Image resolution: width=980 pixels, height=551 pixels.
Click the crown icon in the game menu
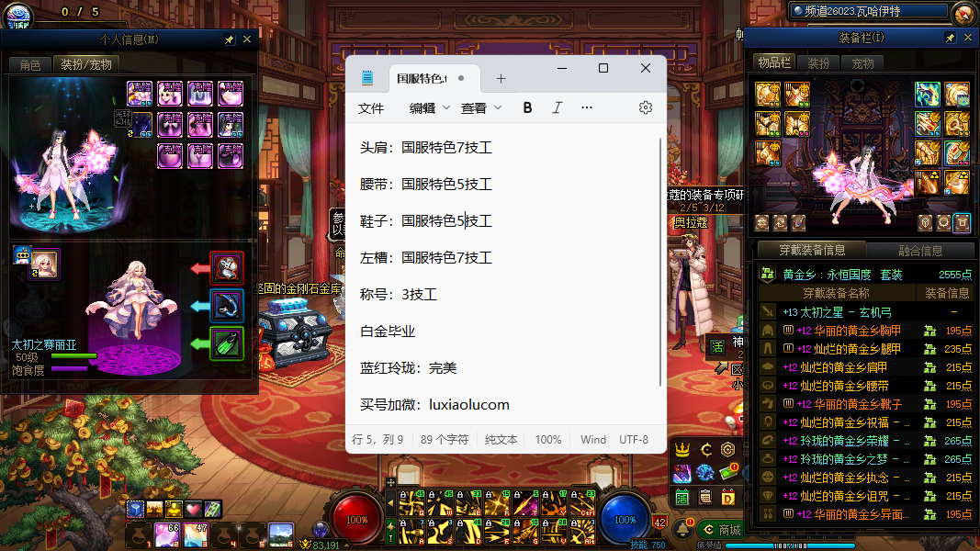coord(682,449)
